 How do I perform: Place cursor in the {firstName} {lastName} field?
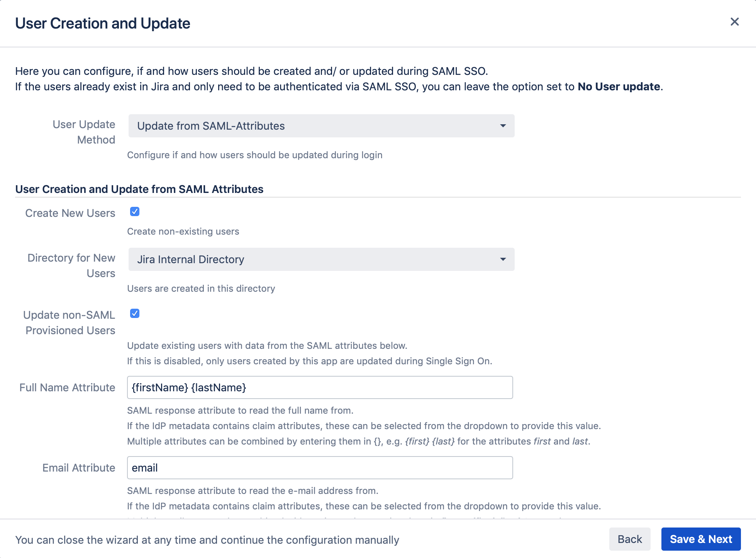[319, 387]
